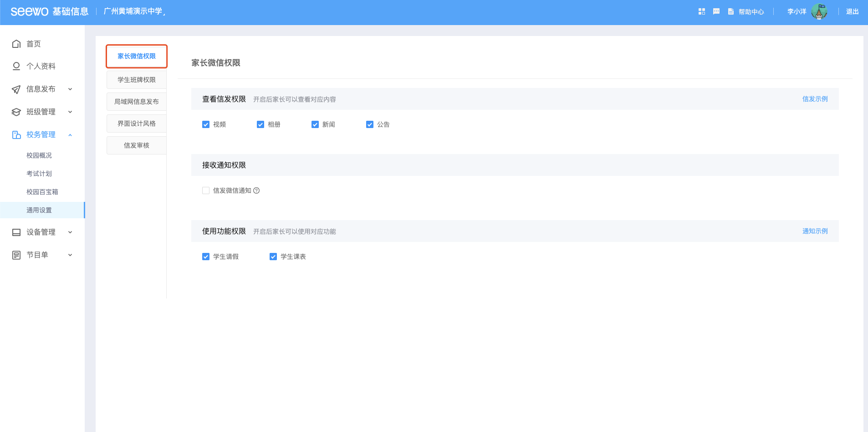Open the messages chat icon
Screen dimensions: 868x432
pos(716,11)
